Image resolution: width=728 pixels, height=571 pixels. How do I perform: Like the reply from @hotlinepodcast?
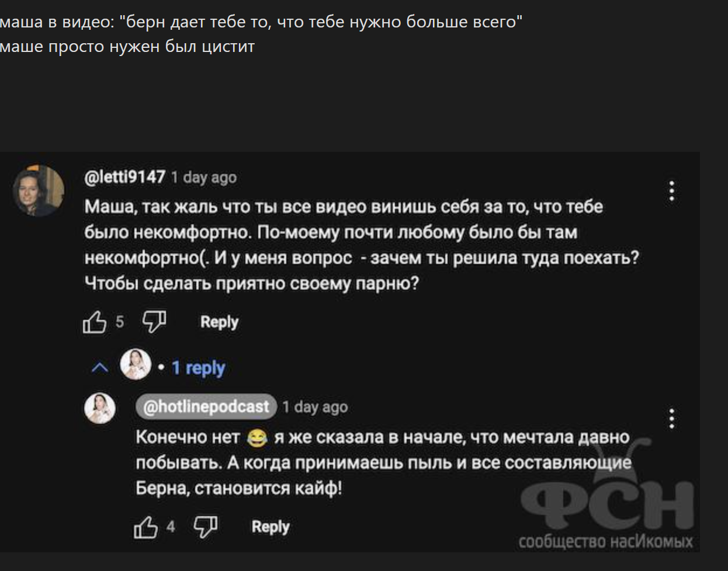coord(146,527)
